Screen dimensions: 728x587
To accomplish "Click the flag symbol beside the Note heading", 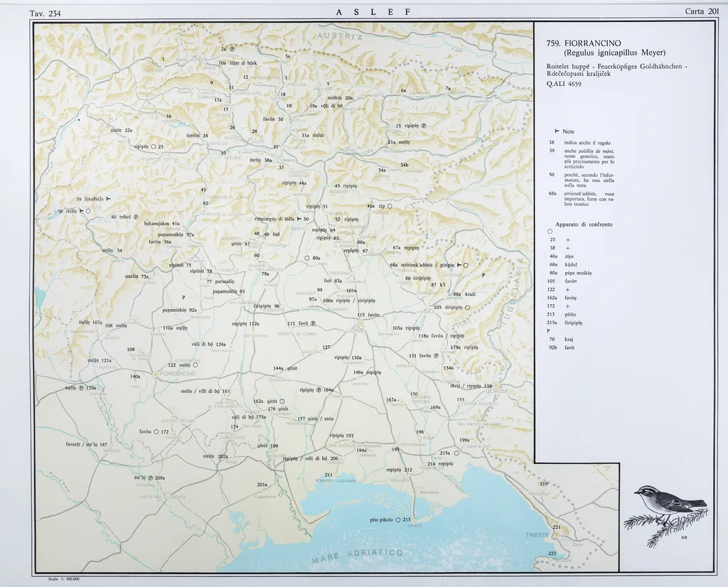I will 556,131.
